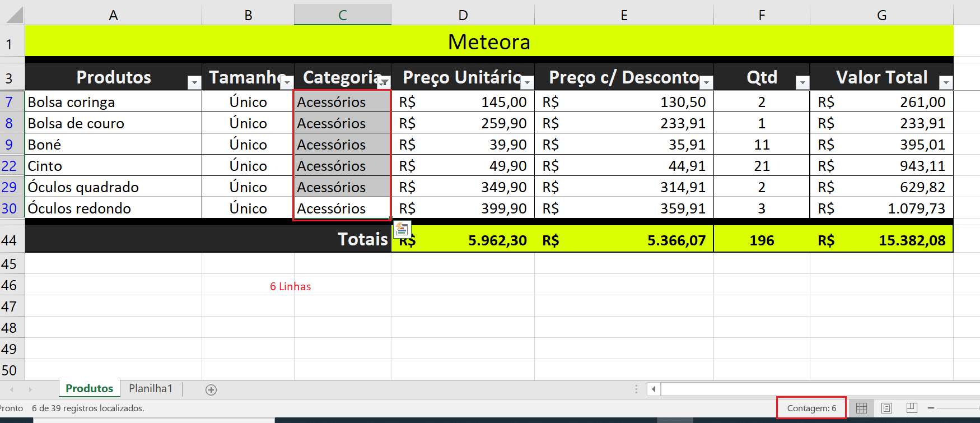Click the Bolsa de couro cell

(x=113, y=123)
